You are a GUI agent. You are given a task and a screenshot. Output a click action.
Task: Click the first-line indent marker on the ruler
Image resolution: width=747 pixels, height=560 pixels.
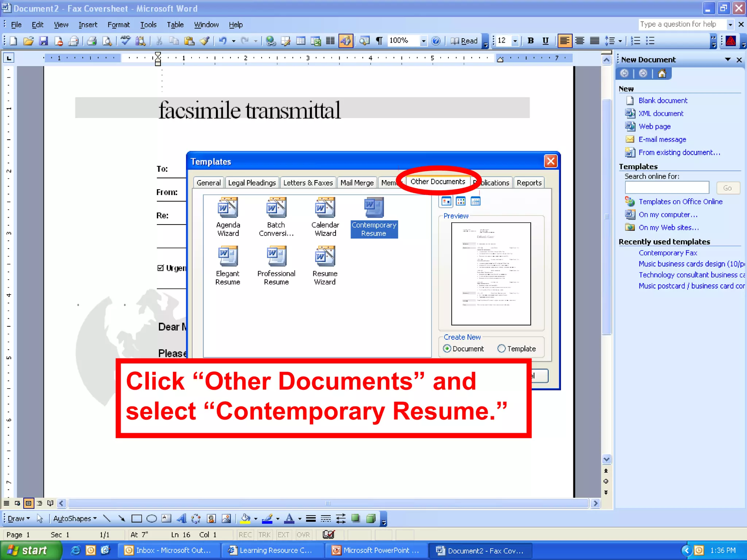(x=158, y=55)
